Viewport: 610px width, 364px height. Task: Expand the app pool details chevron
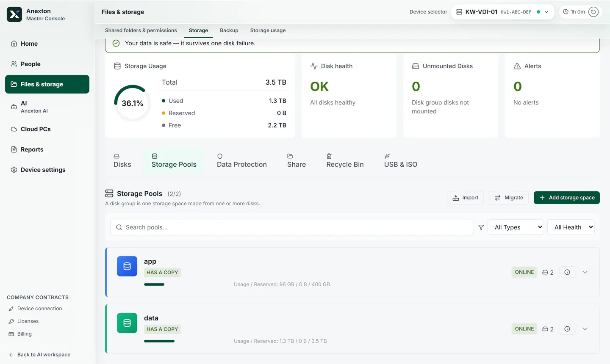point(585,272)
